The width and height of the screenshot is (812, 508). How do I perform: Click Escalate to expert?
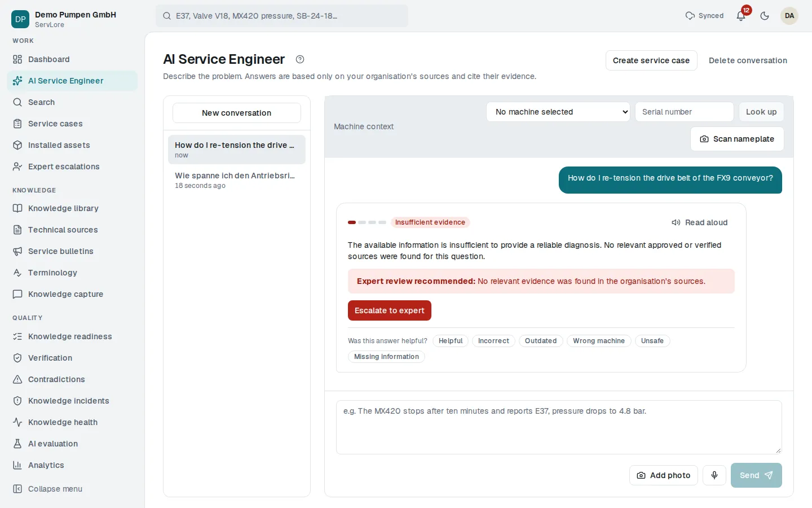pos(390,310)
